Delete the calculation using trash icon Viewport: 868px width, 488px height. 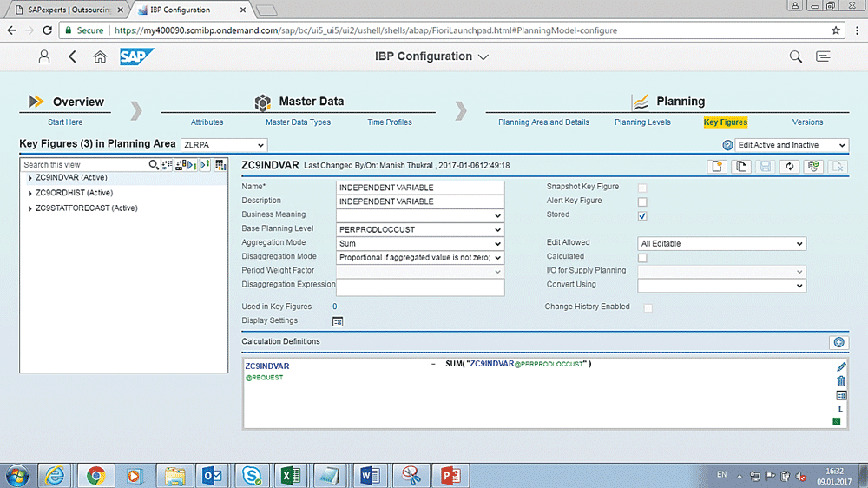pyautogui.click(x=841, y=381)
